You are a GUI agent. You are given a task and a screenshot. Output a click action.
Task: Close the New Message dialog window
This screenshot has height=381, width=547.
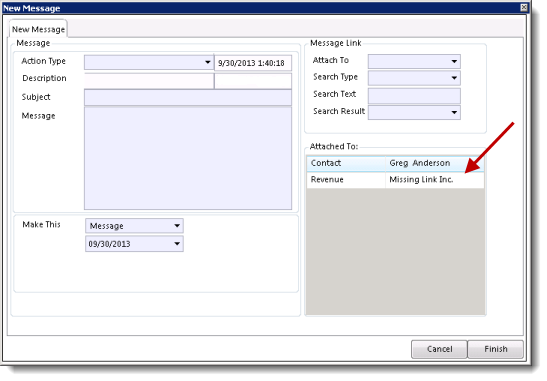pos(524,7)
